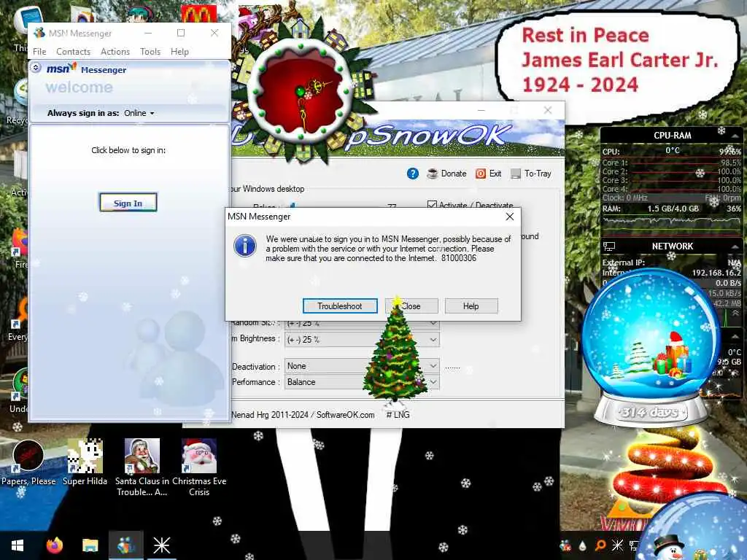747x560 pixels.
Task: Select the Christmas Eve Crisis desktop icon
Action: click(199, 467)
